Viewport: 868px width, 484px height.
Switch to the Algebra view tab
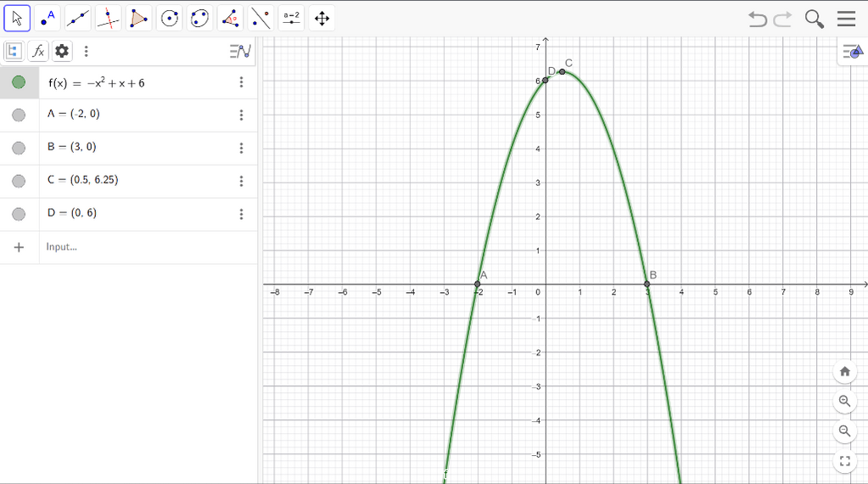click(x=14, y=51)
